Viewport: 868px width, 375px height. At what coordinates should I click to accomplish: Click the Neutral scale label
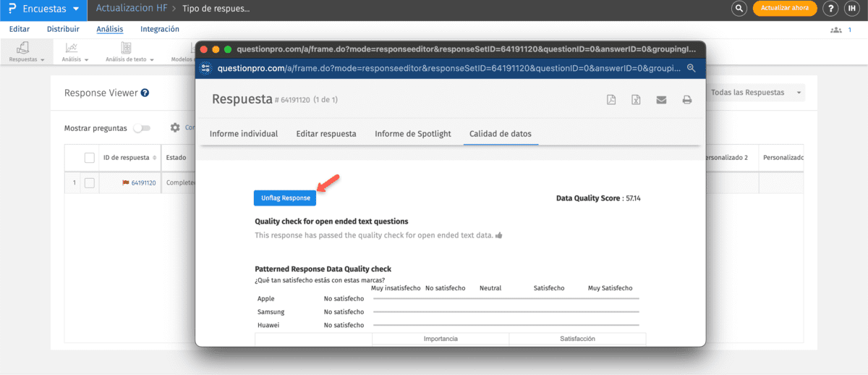[490, 288]
